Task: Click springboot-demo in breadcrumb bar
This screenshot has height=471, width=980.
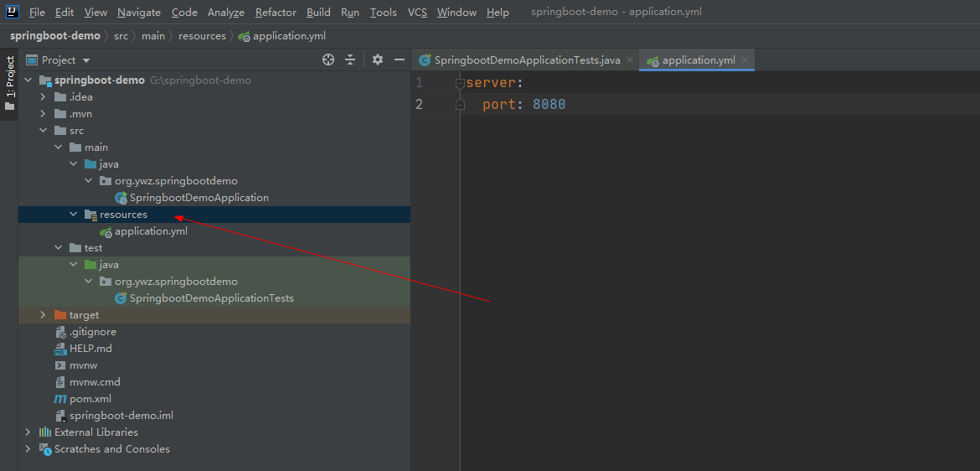Action: pyautogui.click(x=55, y=36)
